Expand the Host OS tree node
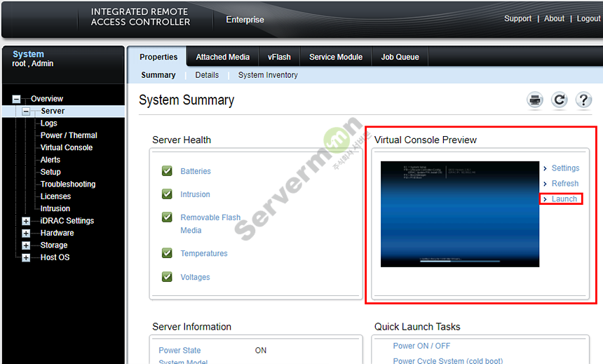The height and width of the screenshot is (364, 603). click(x=26, y=257)
